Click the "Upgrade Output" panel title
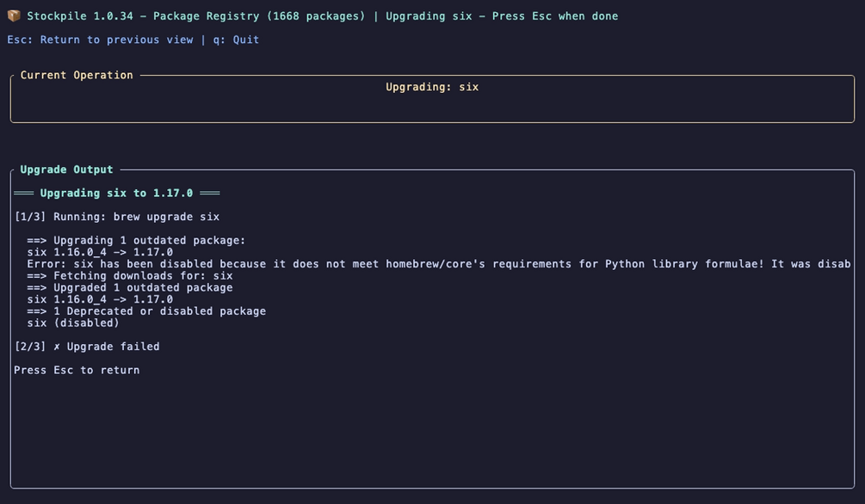The width and height of the screenshot is (865, 504). 67,169
